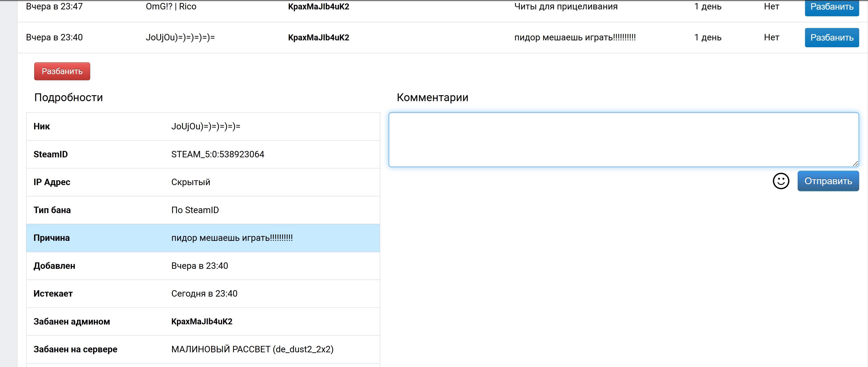Open admin KpaxMaJlb4uK2 link in details
Screen dimensions: 868x367
pyautogui.click(x=202, y=322)
